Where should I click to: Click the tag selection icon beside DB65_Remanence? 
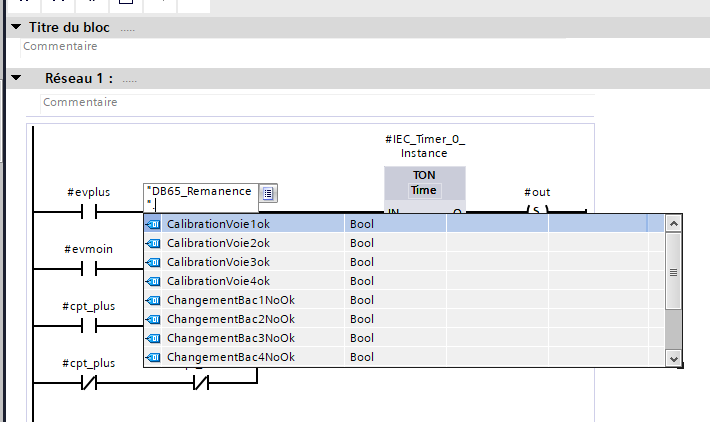(x=270, y=193)
